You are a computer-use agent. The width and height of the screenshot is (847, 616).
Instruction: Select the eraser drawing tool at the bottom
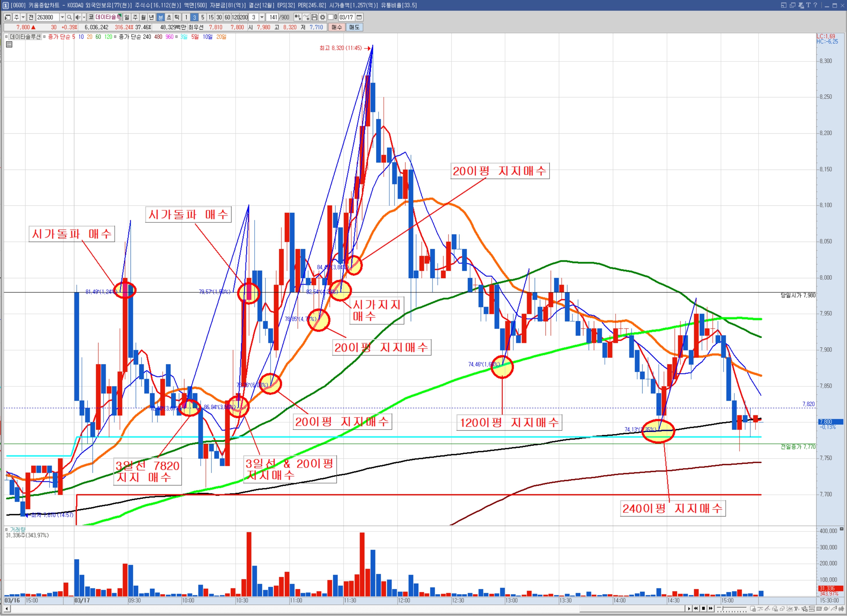[782, 608]
